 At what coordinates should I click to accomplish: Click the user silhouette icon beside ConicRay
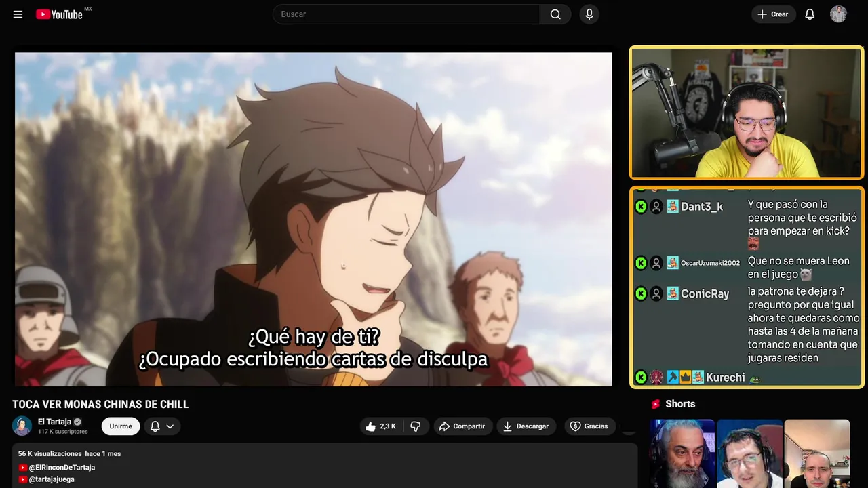(656, 293)
